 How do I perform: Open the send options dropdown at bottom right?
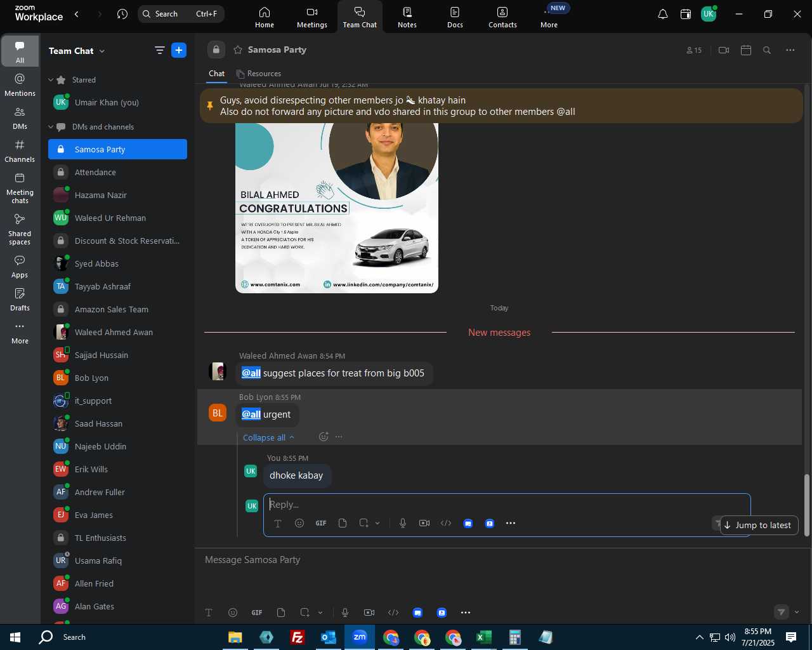797,613
